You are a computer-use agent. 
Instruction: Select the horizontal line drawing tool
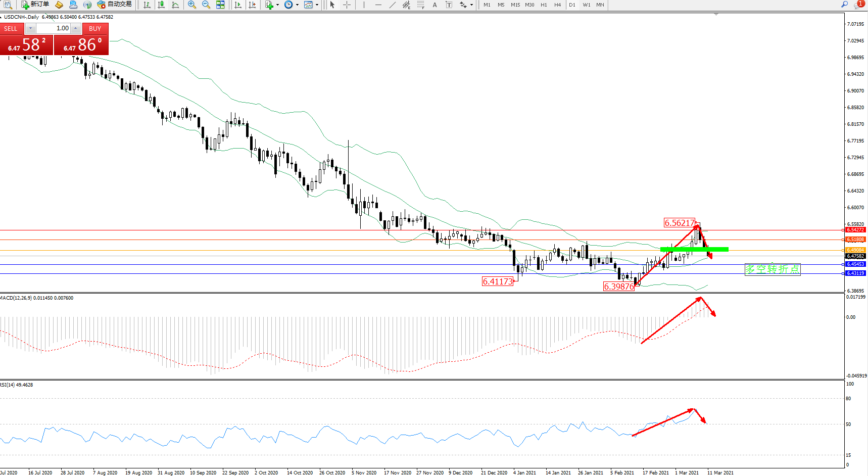(x=378, y=5)
